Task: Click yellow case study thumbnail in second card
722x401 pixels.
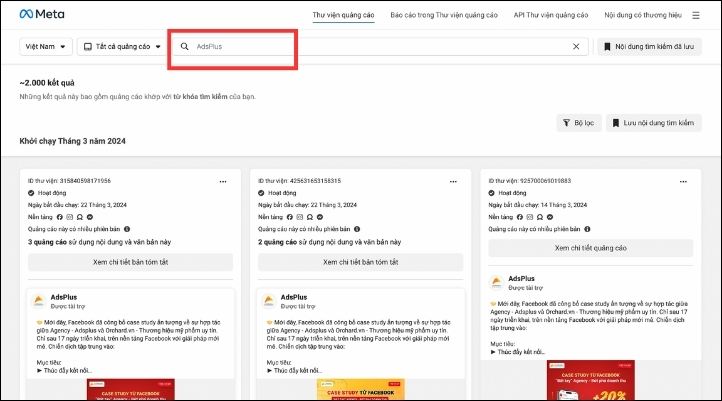Action: (361, 389)
